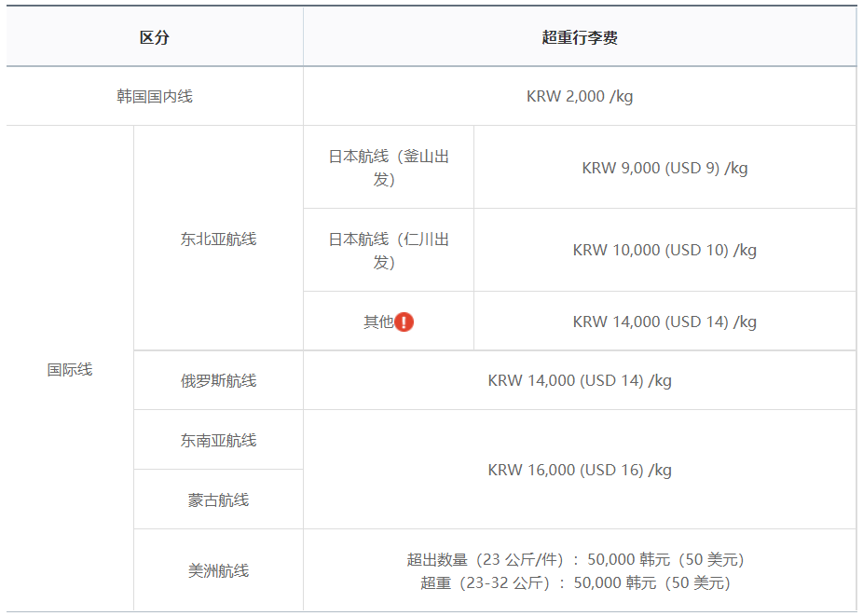Click the 其他 text label
The width and height of the screenshot is (863, 616).
378,322
